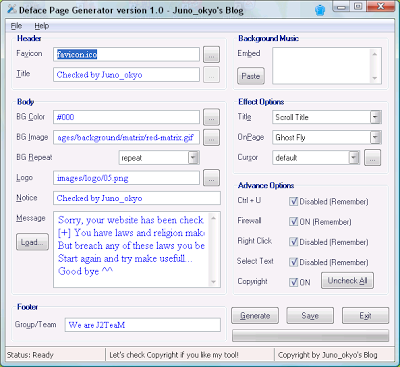
Task: Click the Uncheck All button
Action: click(347, 281)
